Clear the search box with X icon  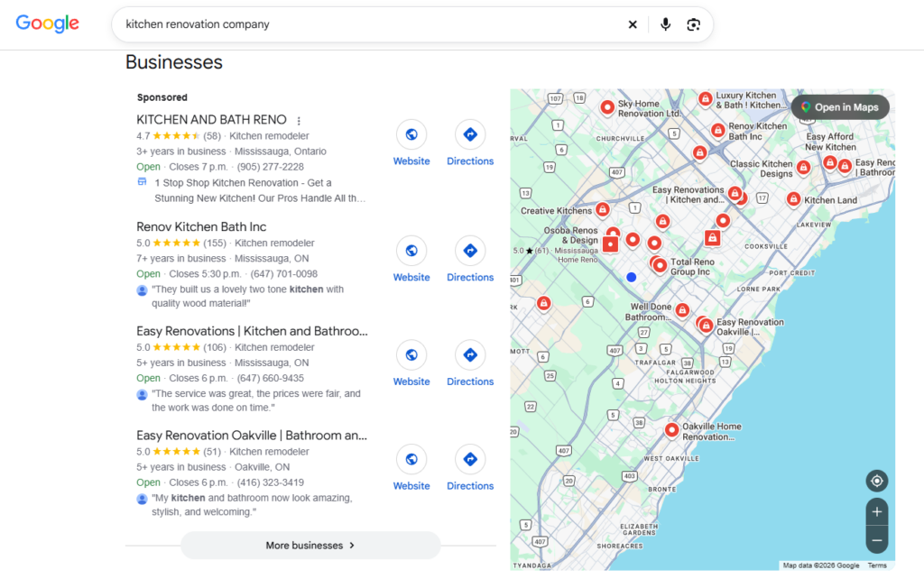coord(633,24)
